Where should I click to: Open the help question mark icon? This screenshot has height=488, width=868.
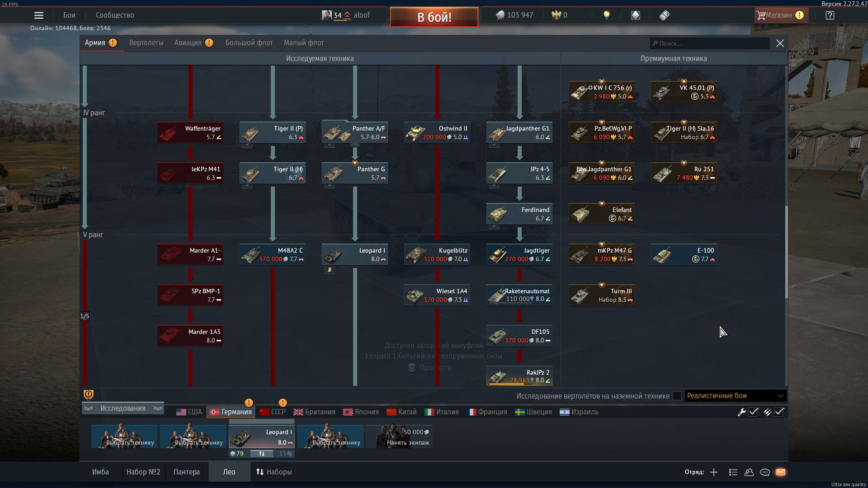[x=830, y=15]
